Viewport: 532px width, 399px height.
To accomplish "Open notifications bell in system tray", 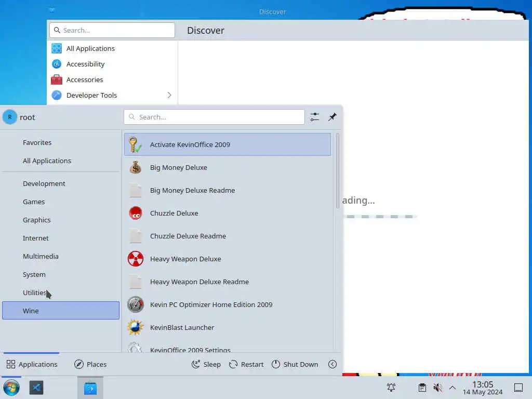I will click(x=391, y=387).
